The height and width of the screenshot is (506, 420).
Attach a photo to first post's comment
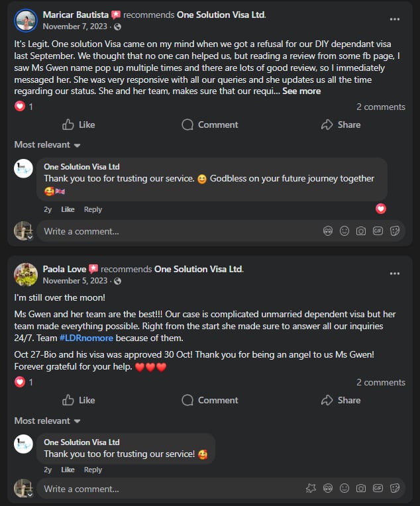[361, 231]
